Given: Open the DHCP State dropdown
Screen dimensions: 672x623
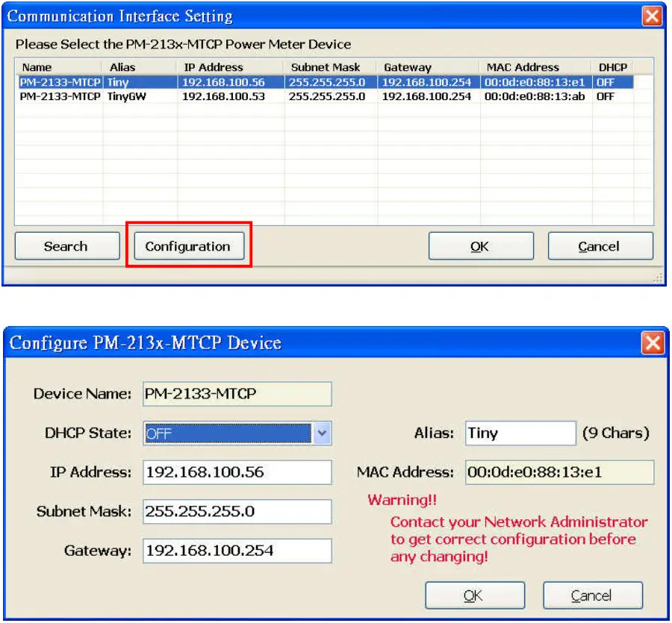Looking at the screenshot, I should coord(236,433).
